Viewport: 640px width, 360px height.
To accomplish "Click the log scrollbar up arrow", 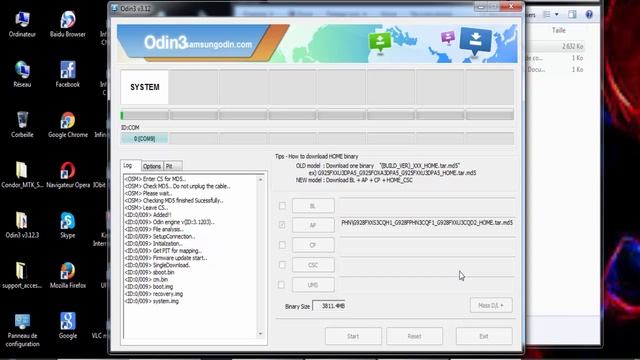I will (x=260, y=180).
